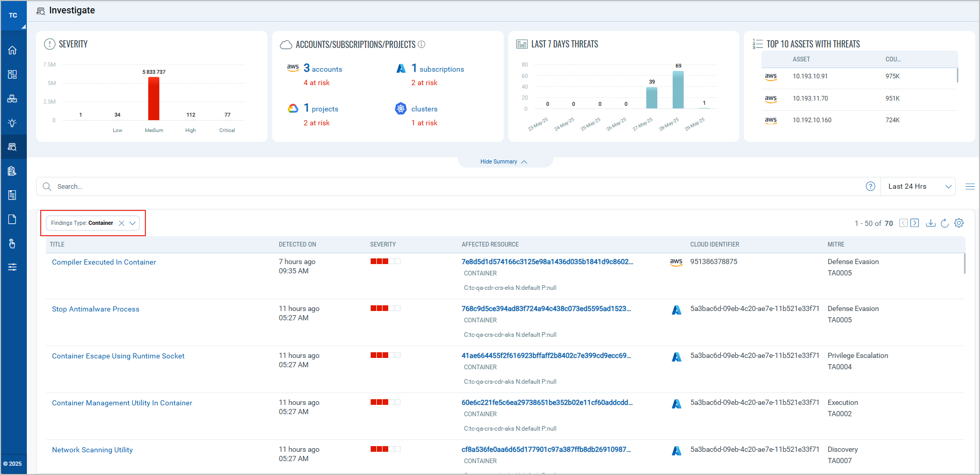Screen dimensions: 980x475
Task: Open the Insights lightbulb icon in sidebar
Action: coord(12,123)
